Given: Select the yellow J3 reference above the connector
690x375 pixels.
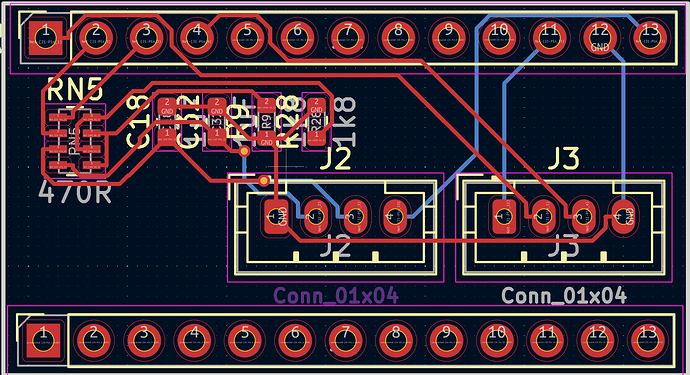Looking at the screenshot, I should (x=564, y=158).
